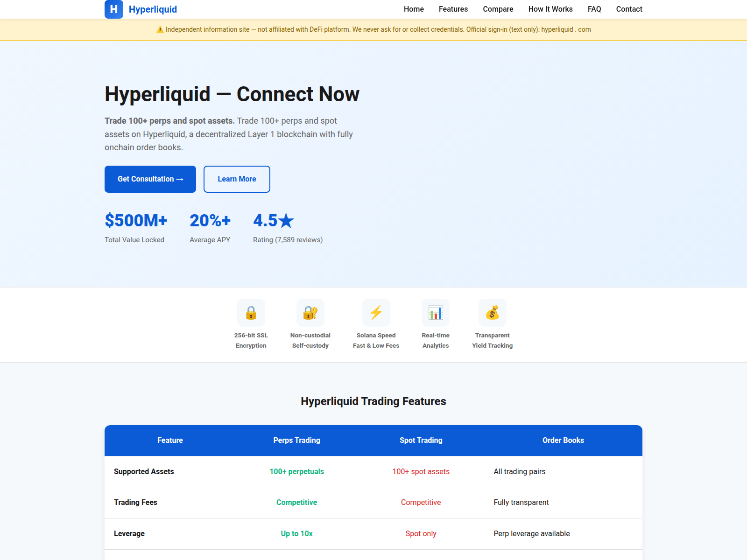Go to Contact in the top navigation

629,9
